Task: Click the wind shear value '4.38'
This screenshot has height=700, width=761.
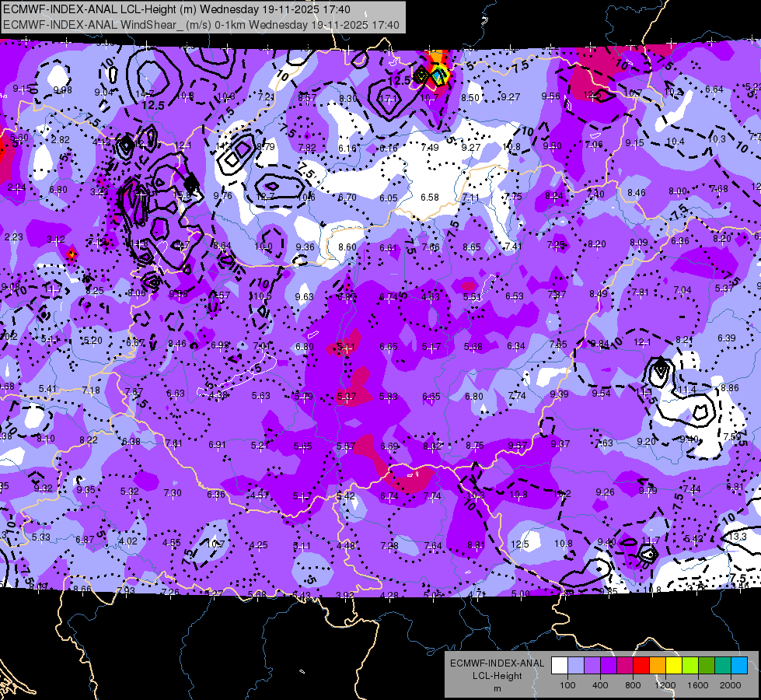Action: (x=218, y=395)
